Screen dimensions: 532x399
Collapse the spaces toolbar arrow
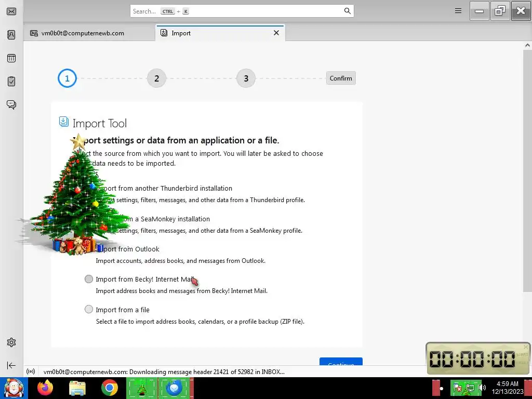(x=11, y=365)
